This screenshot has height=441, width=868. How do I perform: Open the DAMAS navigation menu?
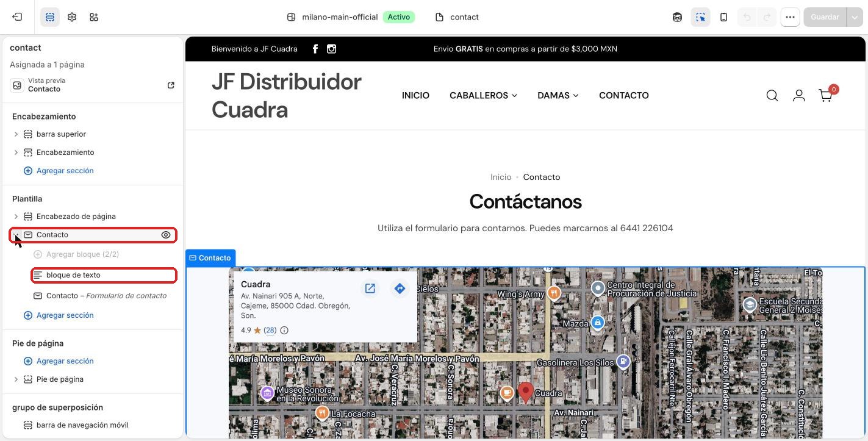558,95
